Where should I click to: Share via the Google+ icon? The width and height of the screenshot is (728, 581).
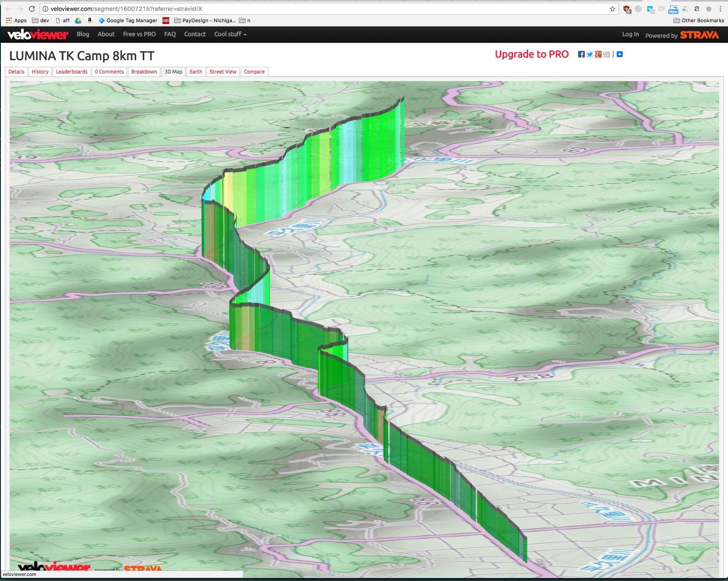coord(598,54)
